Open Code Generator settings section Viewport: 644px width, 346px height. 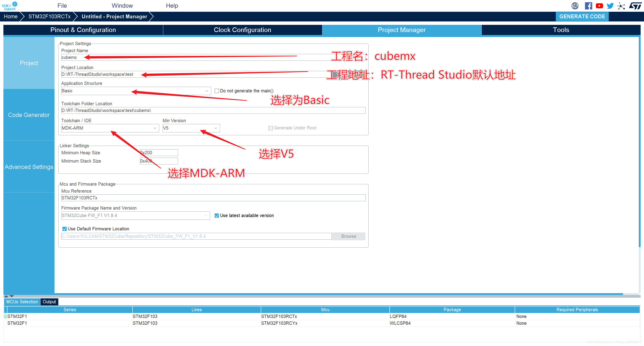[29, 115]
